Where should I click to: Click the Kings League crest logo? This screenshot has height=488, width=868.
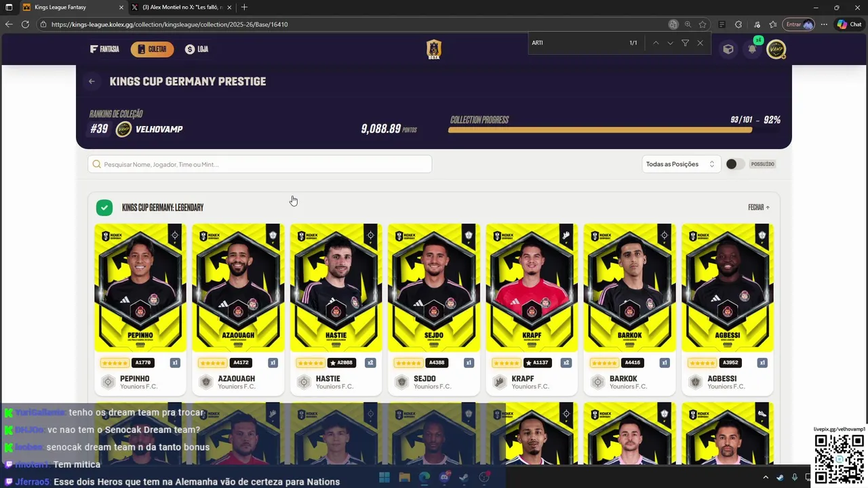coord(434,49)
